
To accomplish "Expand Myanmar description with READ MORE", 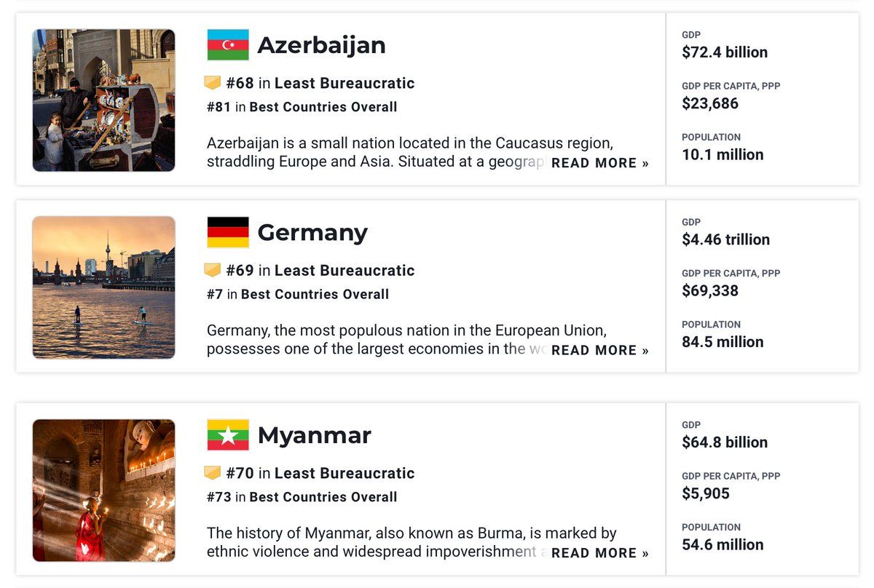I will [599, 553].
